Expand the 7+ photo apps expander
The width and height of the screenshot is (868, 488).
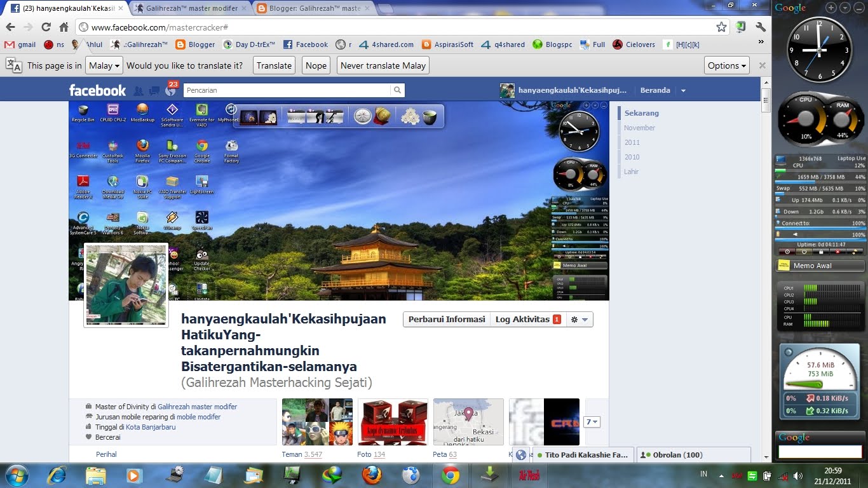(592, 421)
